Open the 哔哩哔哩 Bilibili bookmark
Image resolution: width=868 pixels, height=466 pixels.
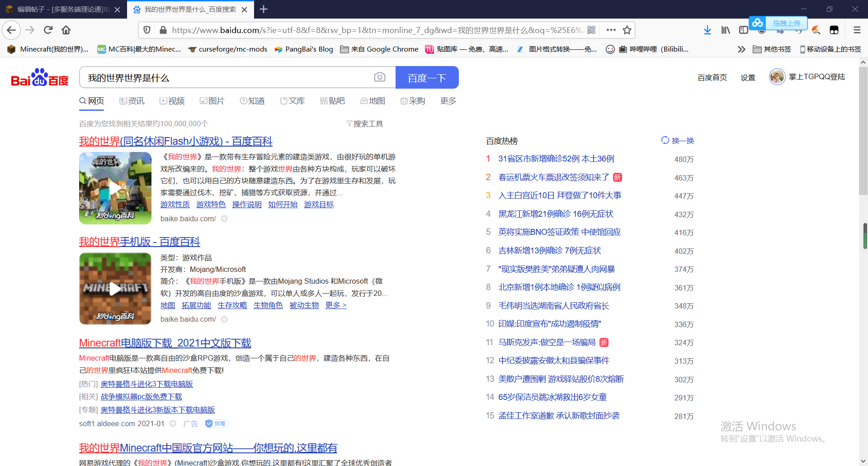pyautogui.click(x=654, y=49)
